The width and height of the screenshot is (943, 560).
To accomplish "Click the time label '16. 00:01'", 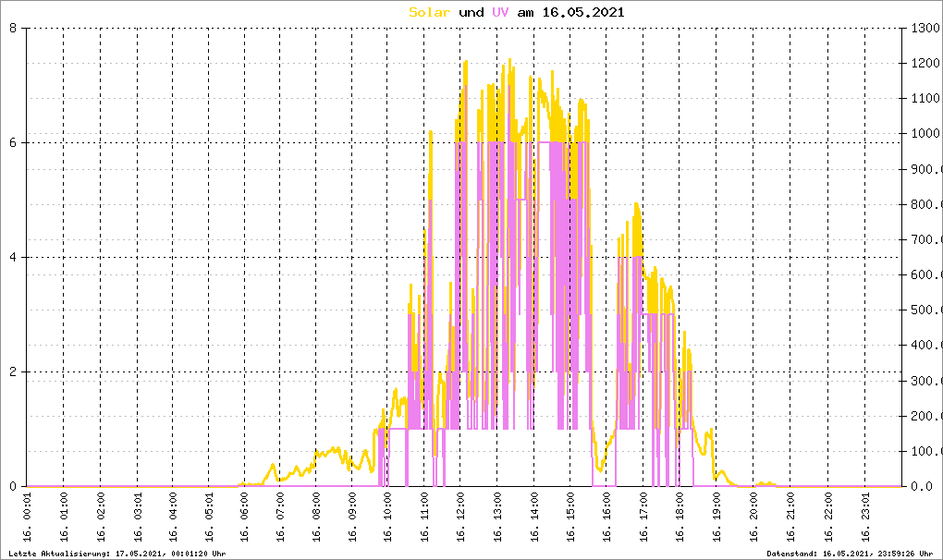I will pyautogui.click(x=28, y=517).
